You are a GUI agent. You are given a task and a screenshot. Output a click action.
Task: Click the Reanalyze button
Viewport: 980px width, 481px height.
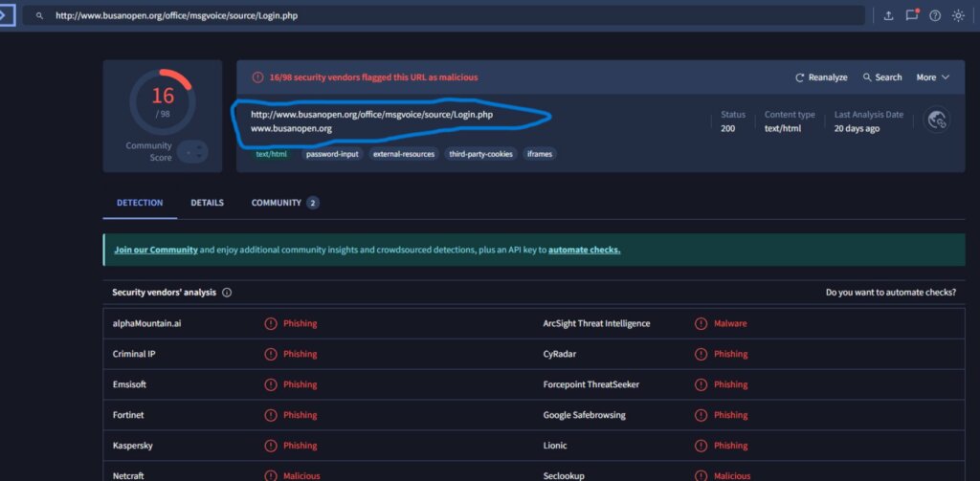click(821, 77)
